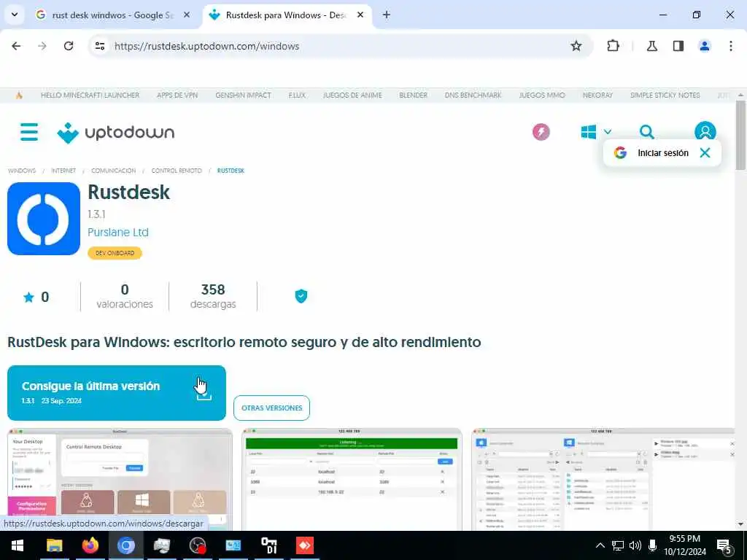Open APPS DE VPN trending link
The image size is (747, 560).
tap(177, 96)
